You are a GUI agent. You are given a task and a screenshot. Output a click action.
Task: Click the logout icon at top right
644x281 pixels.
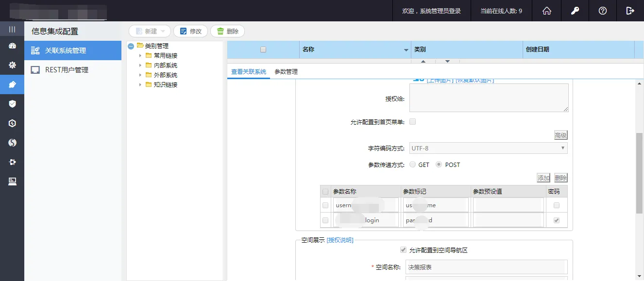[630, 11]
